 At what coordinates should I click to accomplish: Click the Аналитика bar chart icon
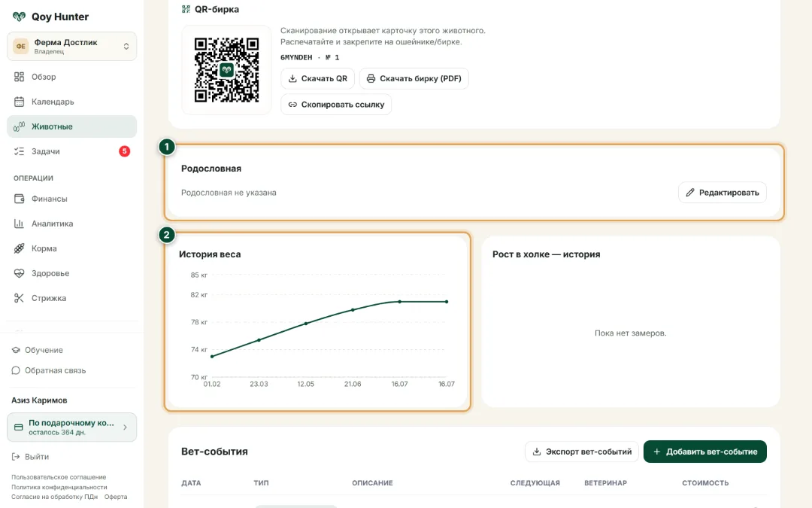[19, 224]
